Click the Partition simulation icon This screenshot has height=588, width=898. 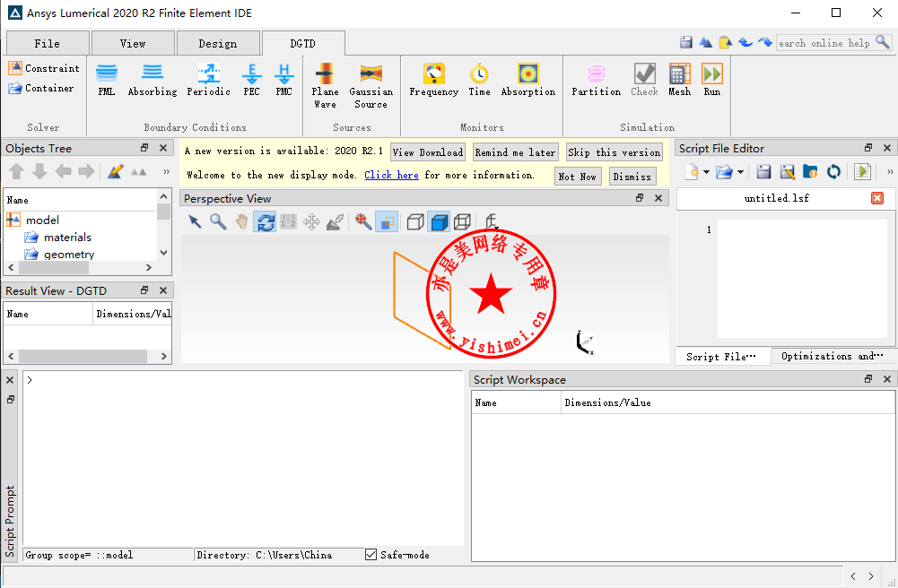[597, 80]
